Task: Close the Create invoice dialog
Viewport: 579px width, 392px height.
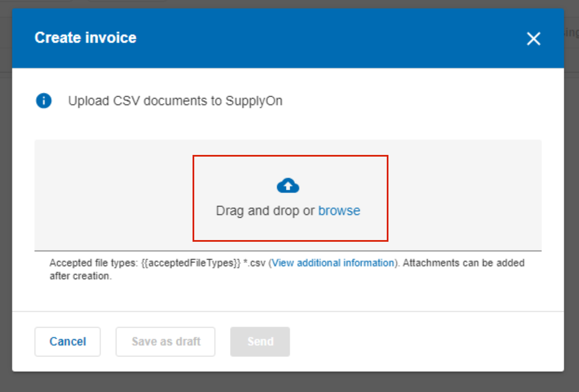Action: point(534,39)
